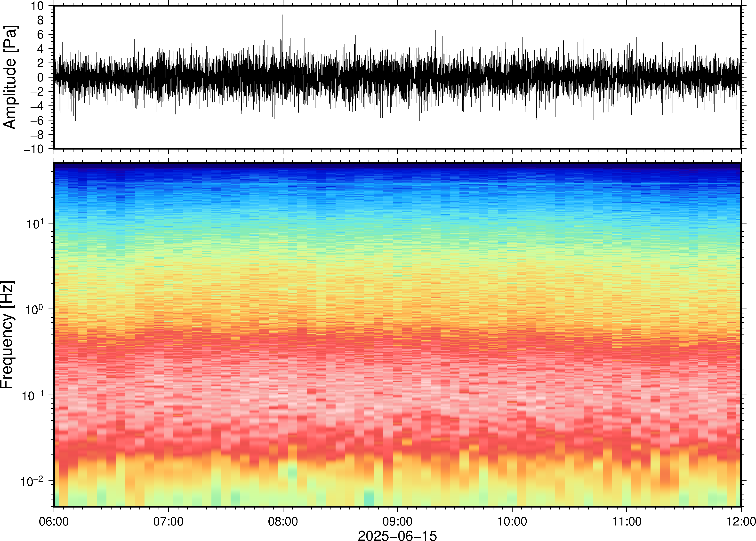The image size is (756, 541).
Task: Click the 09:00 time axis label
Action: (x=397, y=521)
